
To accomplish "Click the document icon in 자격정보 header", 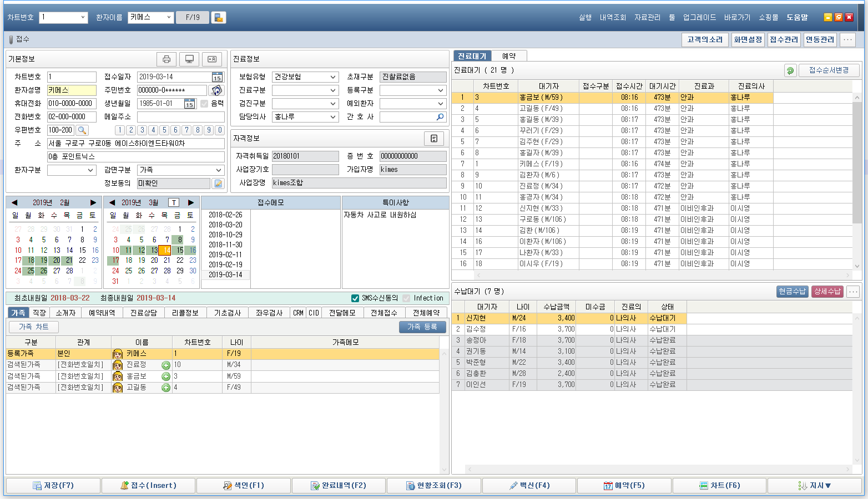I will coord(434,139).
